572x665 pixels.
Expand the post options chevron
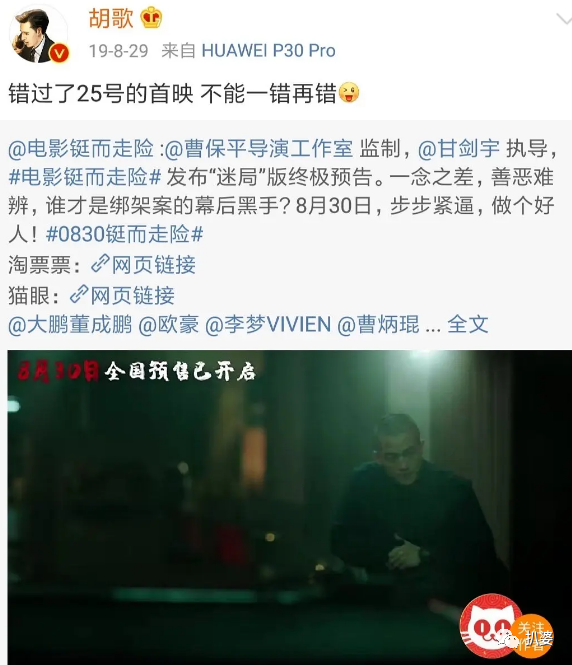(x=564, y=19)
